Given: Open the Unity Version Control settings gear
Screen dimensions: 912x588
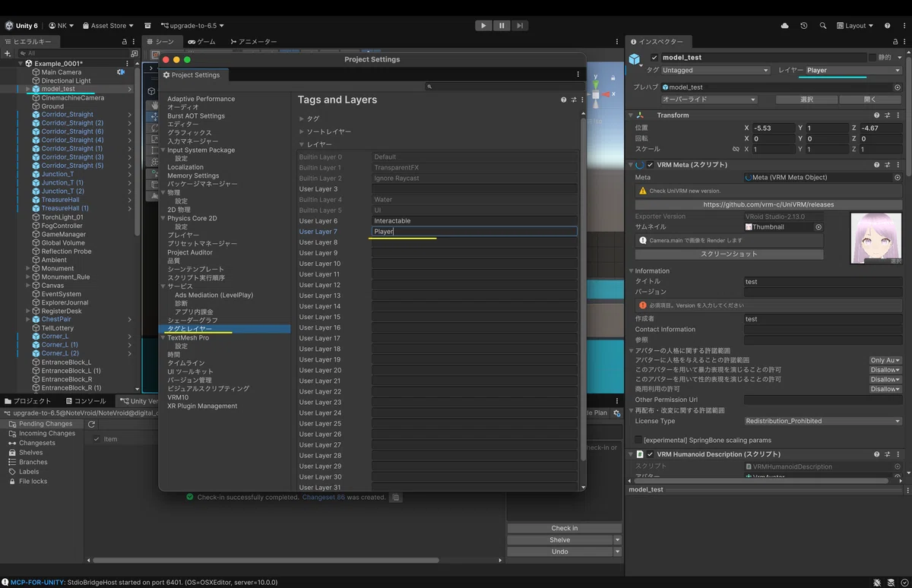Looking at the screenshot, I should click(617, 413).
